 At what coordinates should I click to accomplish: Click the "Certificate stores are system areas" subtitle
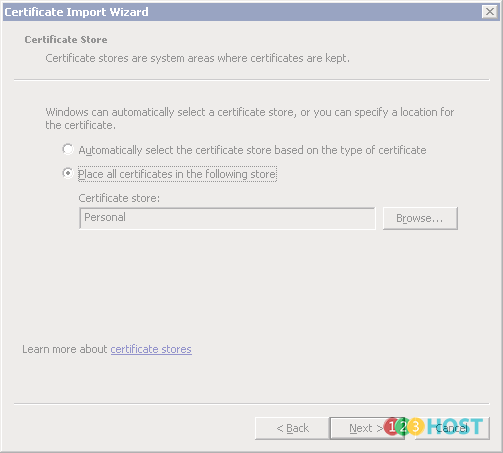click(198, 58)
